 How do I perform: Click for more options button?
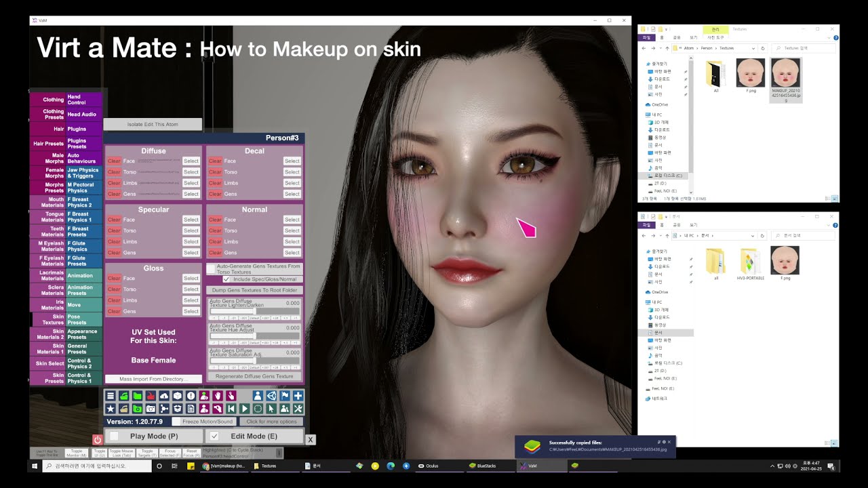tap(271, 422)
